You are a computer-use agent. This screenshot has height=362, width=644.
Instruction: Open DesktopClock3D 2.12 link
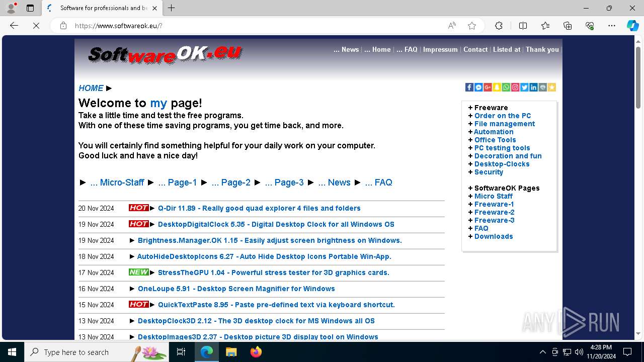(x=256, y=321)
